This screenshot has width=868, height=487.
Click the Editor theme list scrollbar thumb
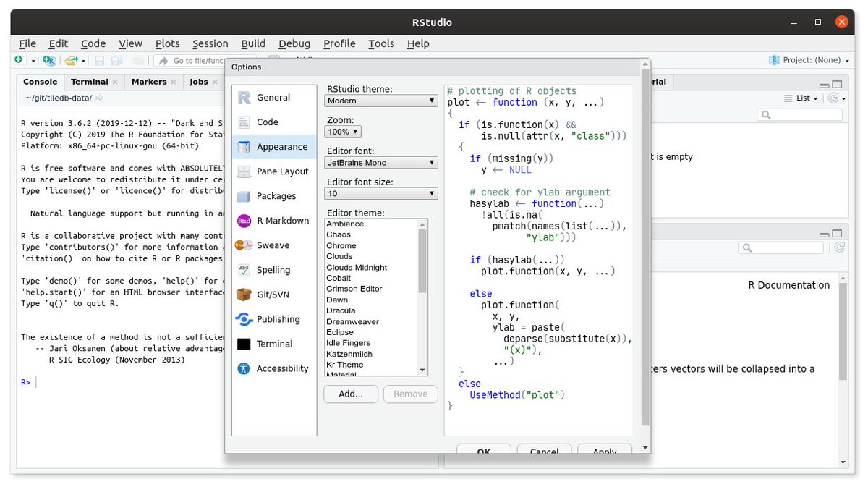[423, 261]
